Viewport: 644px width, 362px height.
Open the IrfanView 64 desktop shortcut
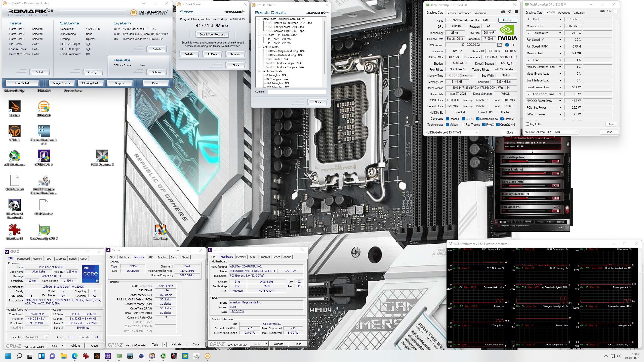(x=15, y=232)
